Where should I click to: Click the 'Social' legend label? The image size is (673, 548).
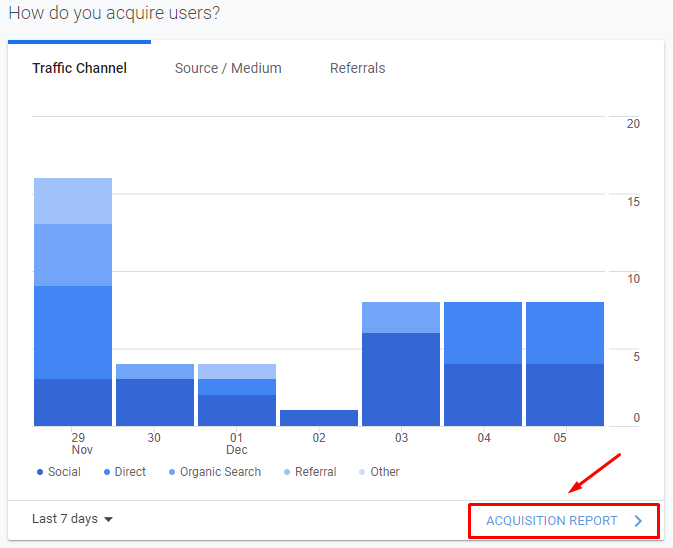[64, 472]
